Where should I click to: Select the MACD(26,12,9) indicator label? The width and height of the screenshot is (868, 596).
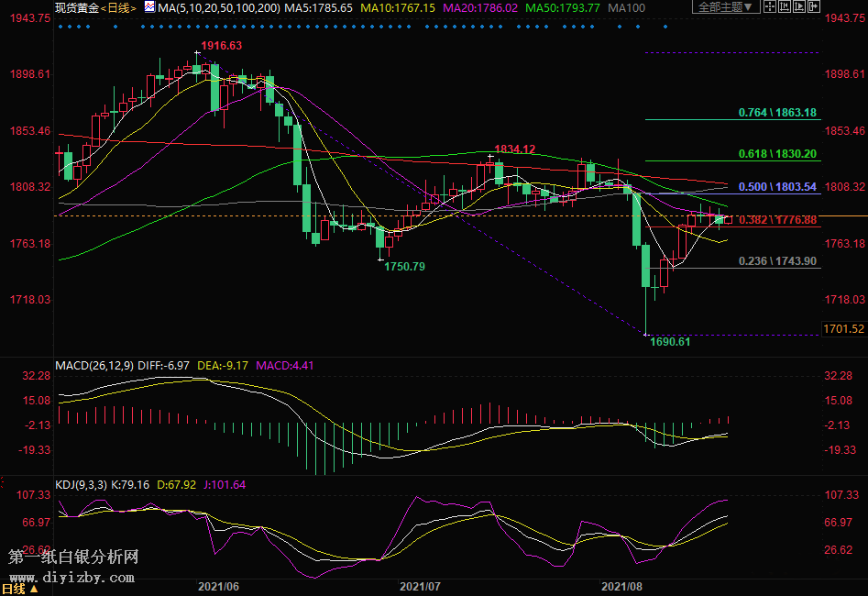(x=94, y=366)
